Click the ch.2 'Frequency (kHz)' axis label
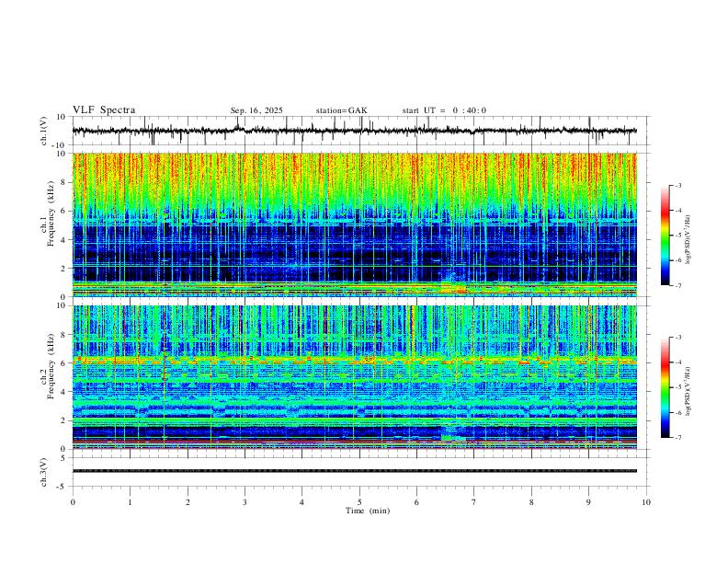Viewport: 728px width, 563px height. click(51, 366)
